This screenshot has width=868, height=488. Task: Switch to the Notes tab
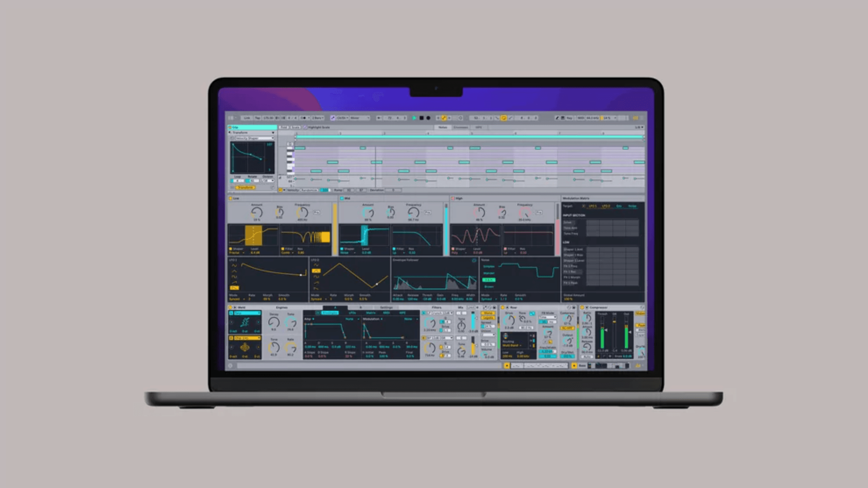pos(443,127)
